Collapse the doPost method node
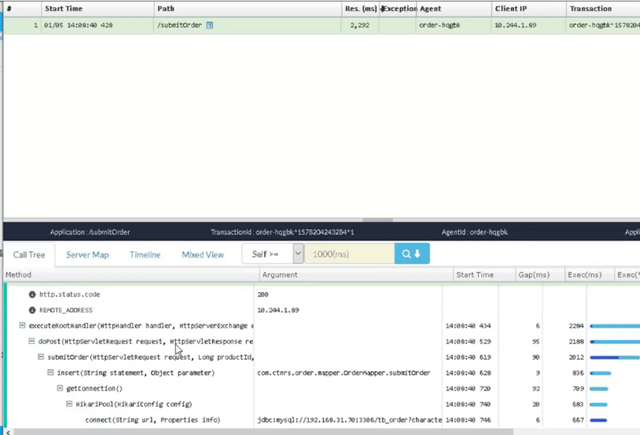The image size is (640, 435). [31, 341]
